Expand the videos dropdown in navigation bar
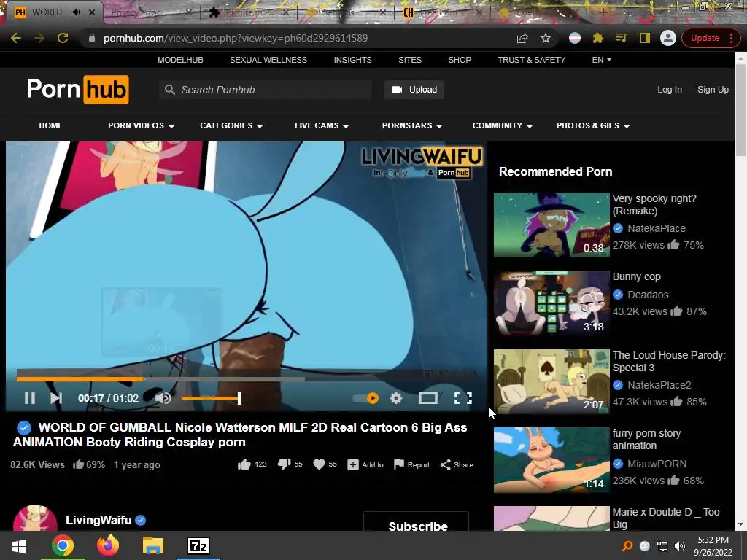The image size is (747, 560). [141, 125]
